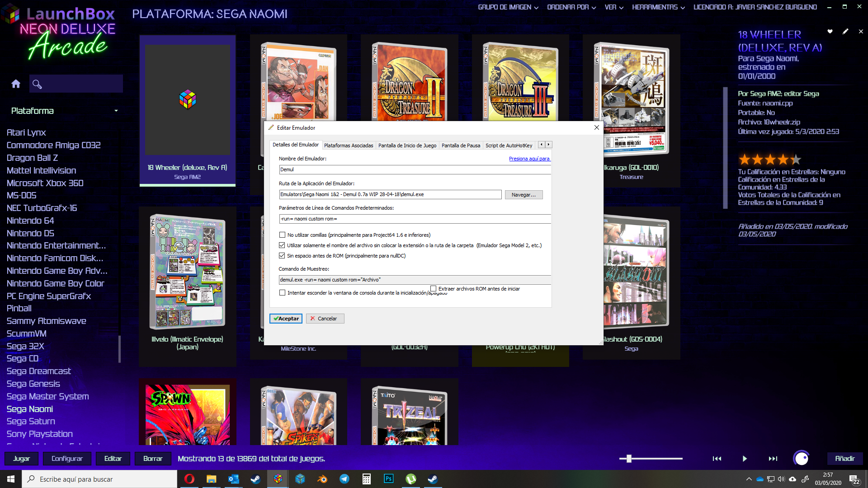Click Navegar to browse emulator path

[x=524, y=195]
